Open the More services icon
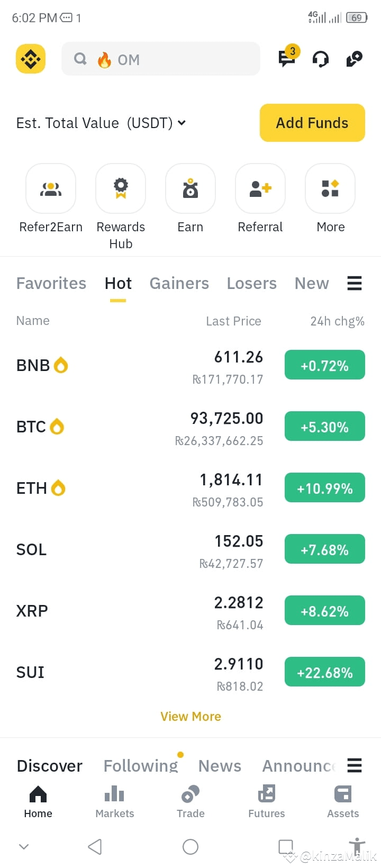 pyautogui.click(x=330, y=188)
